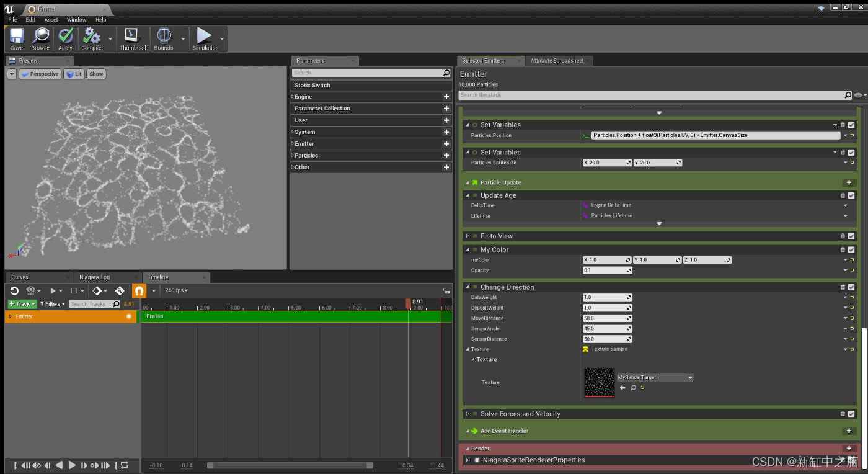Toggle isolation on the Emitter track
Screen dimensions: 868x474
(x=129, y=316)
